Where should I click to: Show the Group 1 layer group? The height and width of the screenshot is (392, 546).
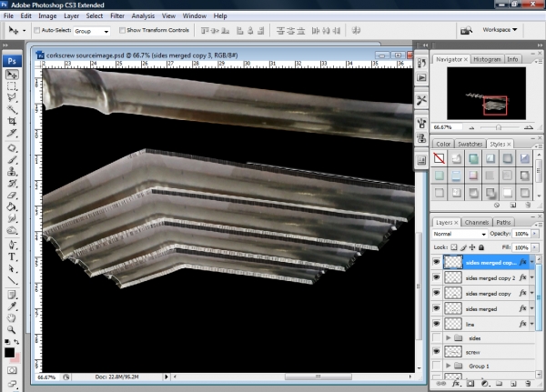pyautogui.click(x=436, y=366)
